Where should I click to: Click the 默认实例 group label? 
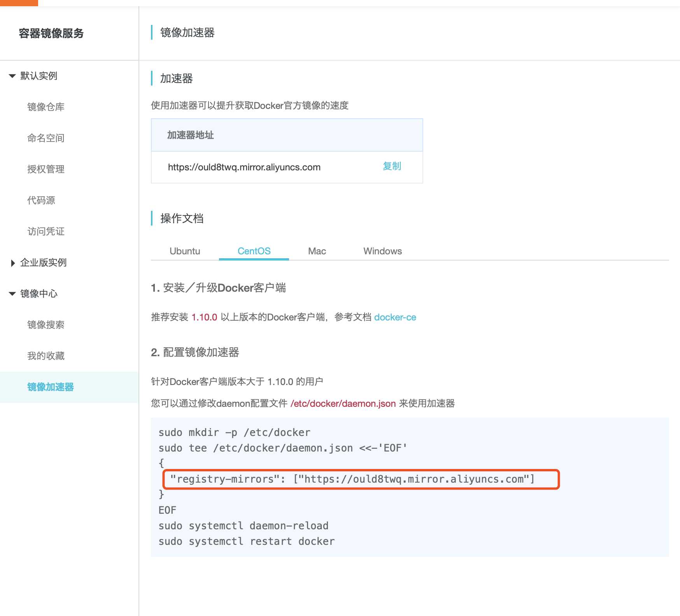(x=39, y=76)
